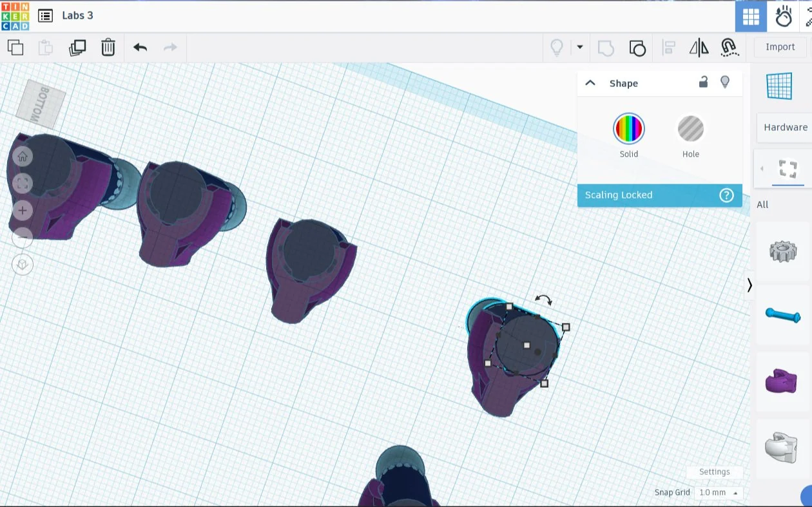Viewport: 812px width, 507px height.
Task: Select the gray gear hardware shape
Action: pos(782,250)
